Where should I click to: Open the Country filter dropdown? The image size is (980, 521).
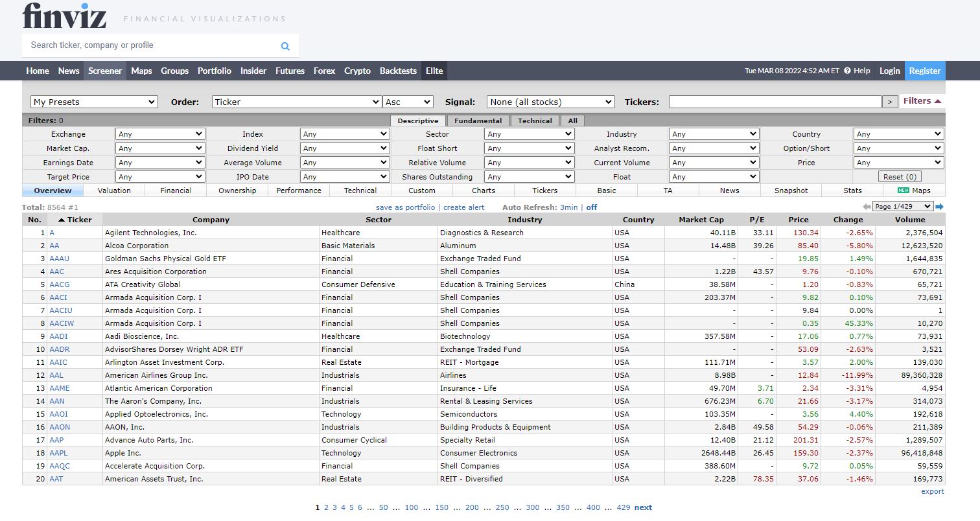coord(899,134)
